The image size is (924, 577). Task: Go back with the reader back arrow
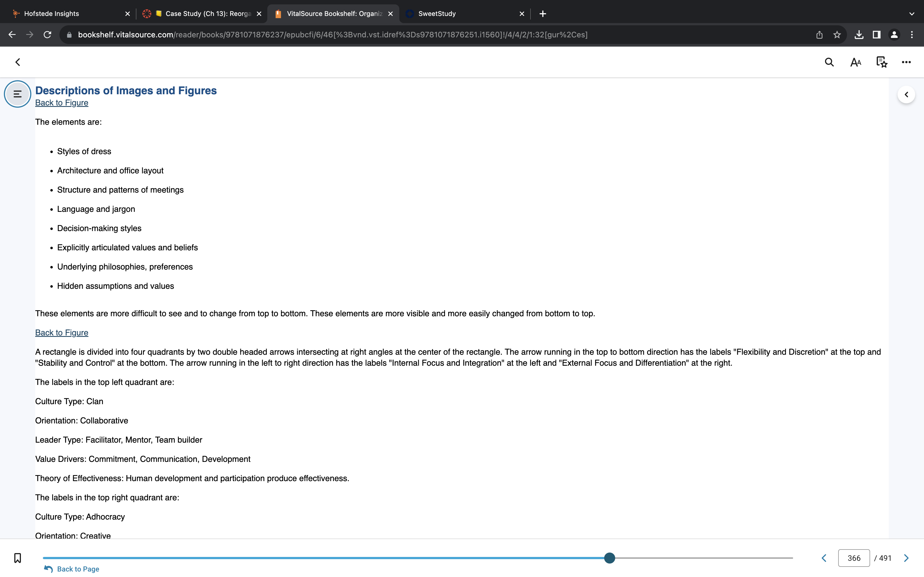[x=18, y=62]
